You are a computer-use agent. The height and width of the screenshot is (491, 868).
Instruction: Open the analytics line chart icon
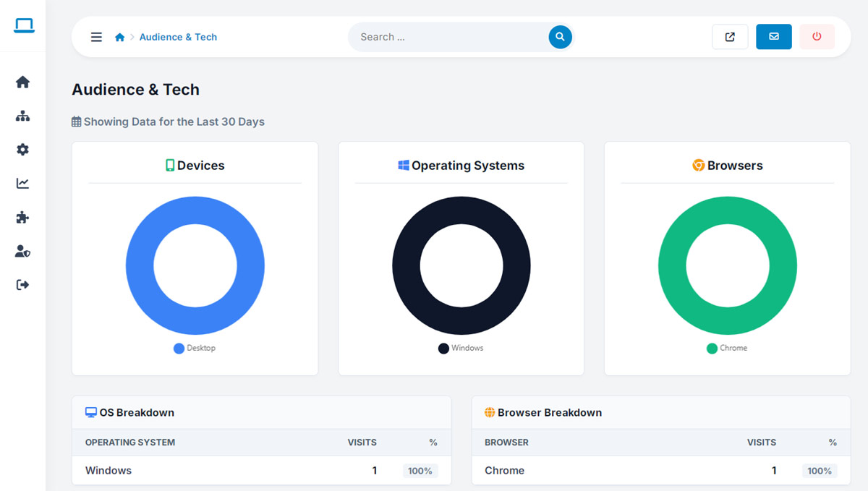[x=22, y=184]
